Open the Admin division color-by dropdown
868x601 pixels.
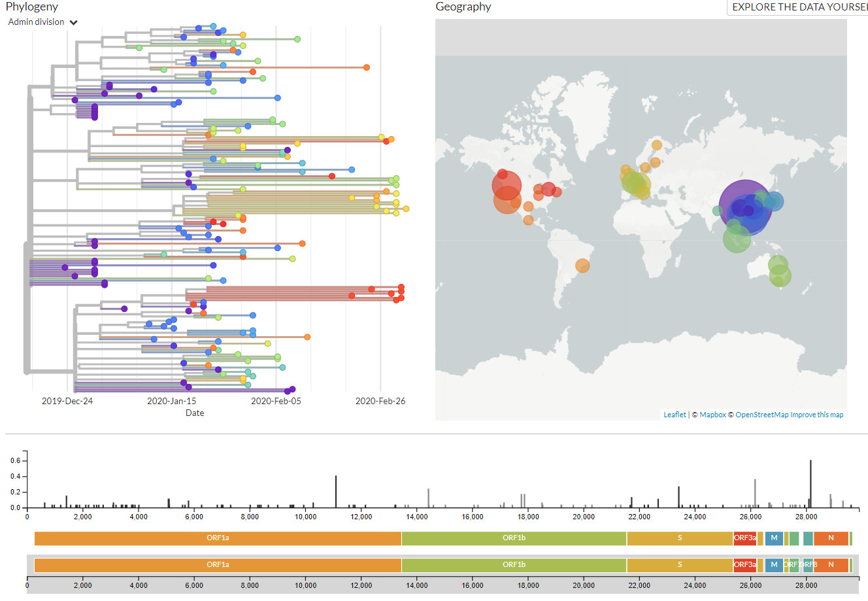[x=43, y=22]
